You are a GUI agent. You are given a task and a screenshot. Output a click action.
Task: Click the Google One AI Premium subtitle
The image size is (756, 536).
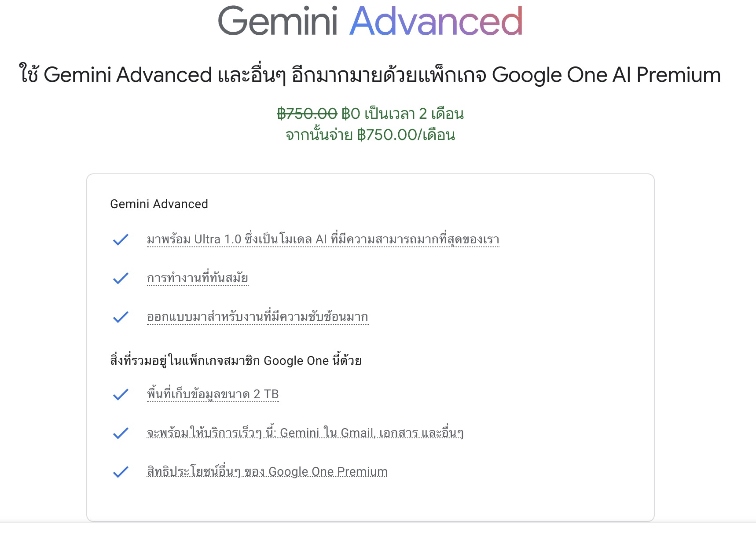[370, 74]
